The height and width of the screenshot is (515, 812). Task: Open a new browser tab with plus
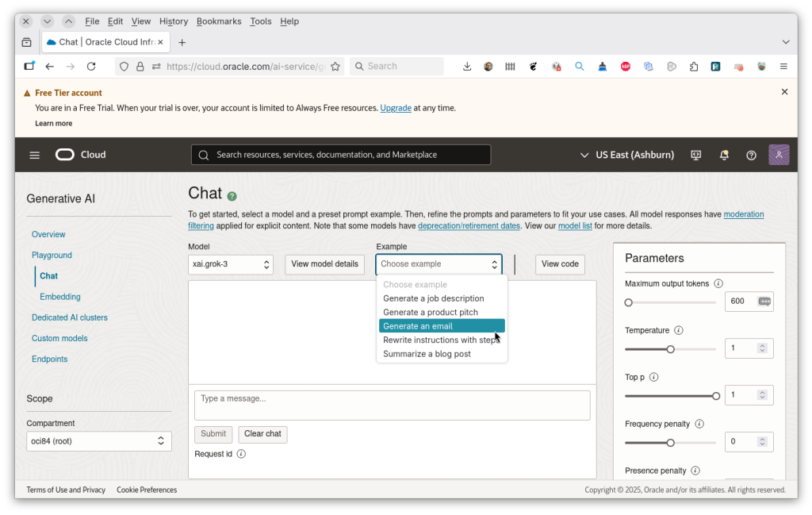[182, 43]
